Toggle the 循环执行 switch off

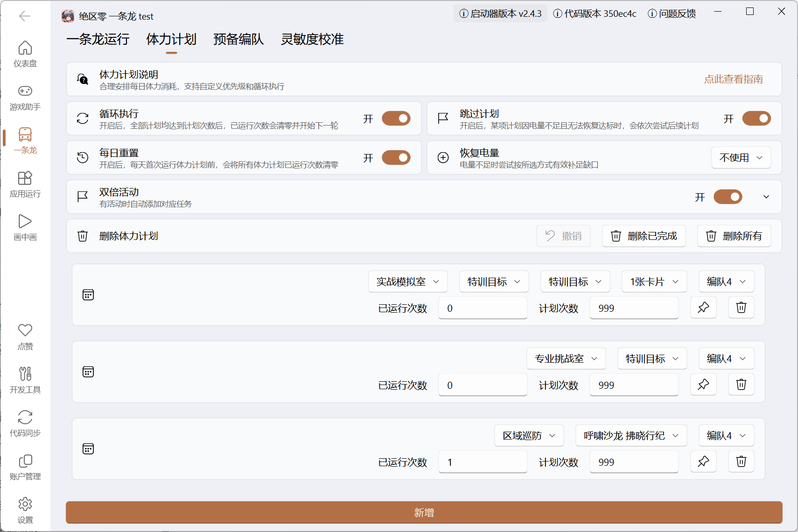click(x=396, y=119)
